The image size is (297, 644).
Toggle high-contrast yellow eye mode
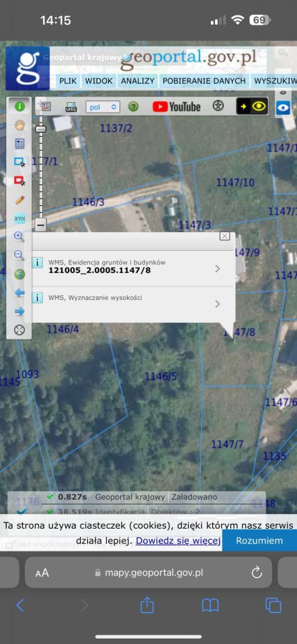tap(252, 107)
